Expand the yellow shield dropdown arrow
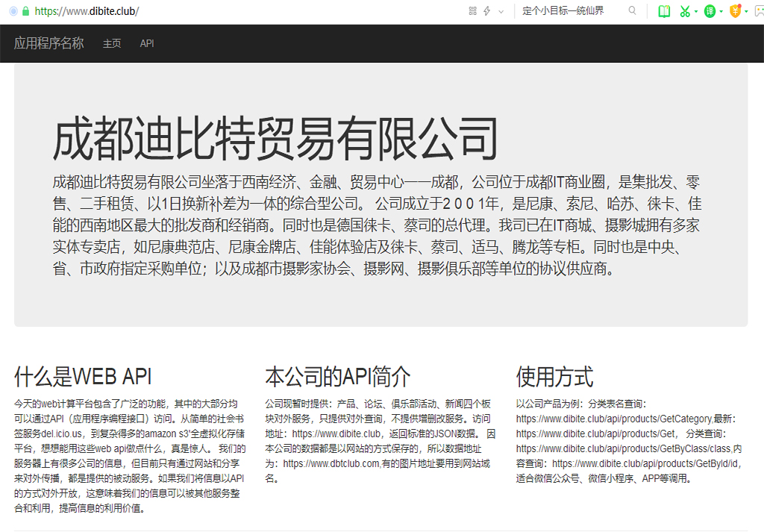The height and width of the screenshot is (532, 764). 747,11
